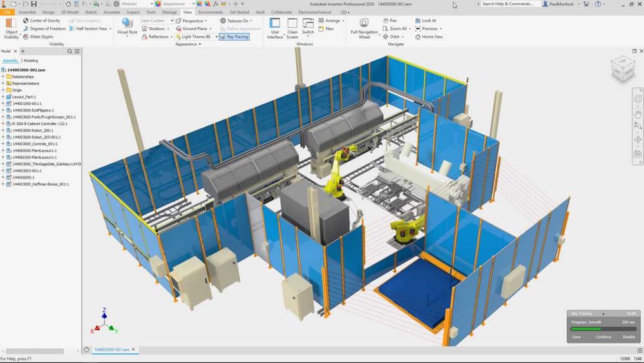Open the File menu tab
This screenshot has height=363, width=644.
point(7,12)
